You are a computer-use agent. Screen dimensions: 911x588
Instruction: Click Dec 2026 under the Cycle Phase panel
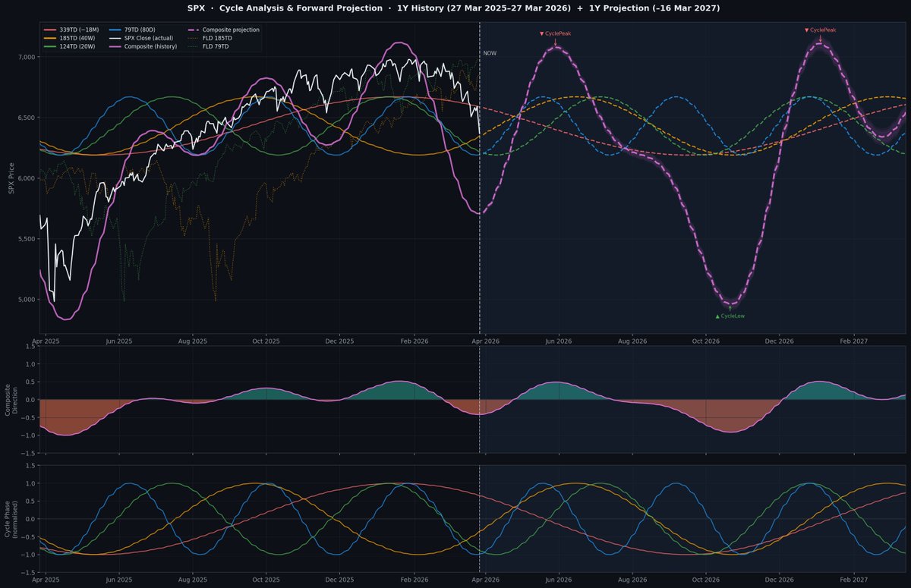pyautogui.click(x=780, y=580)
